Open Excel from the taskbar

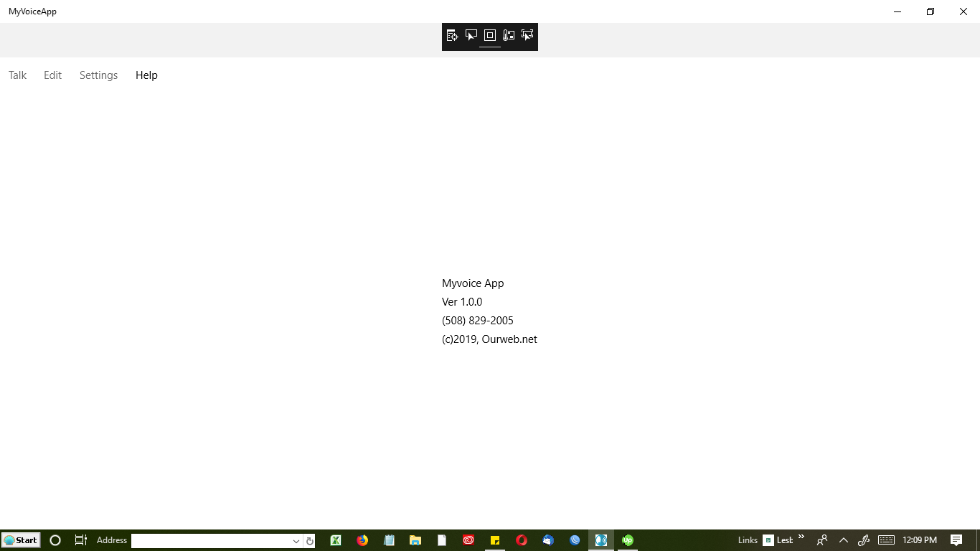pyautogui.click(x=335, y=540)
